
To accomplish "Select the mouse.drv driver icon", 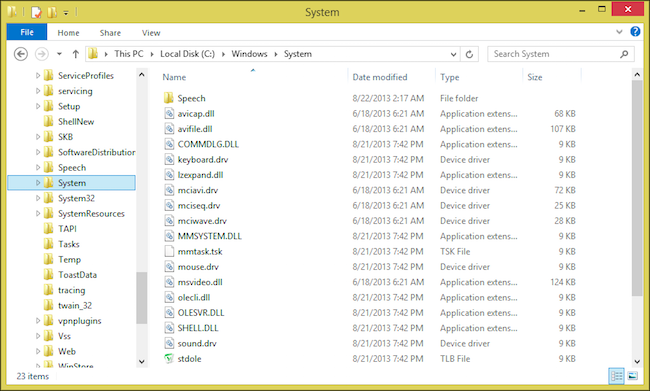I will click(x=169, y=267).
